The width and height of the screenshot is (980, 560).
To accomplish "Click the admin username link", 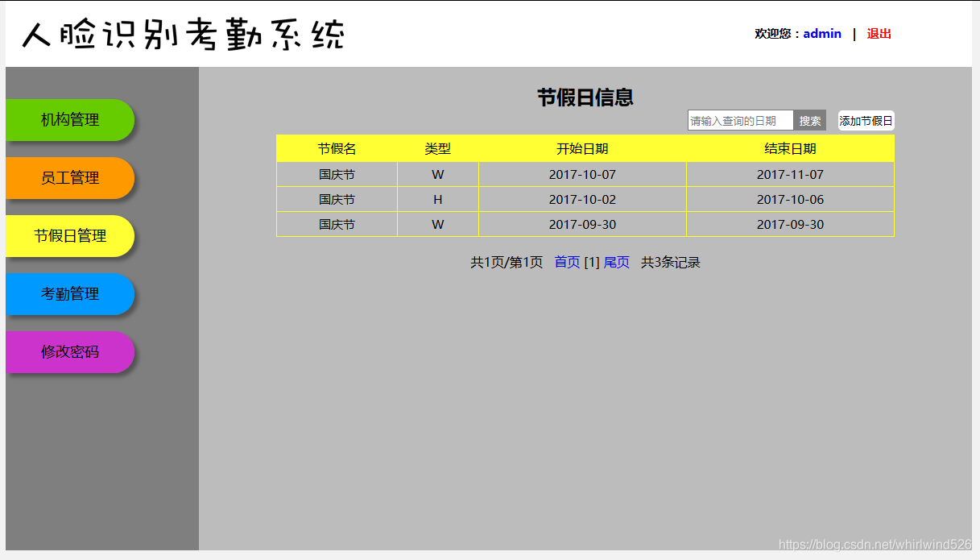I will click(x=822, y=34).
